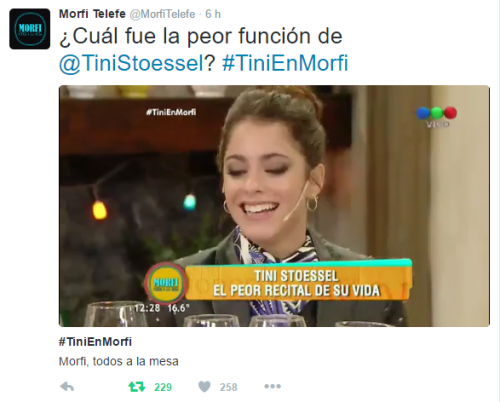Viewport: 500px width, 402px height.
Task: Click the 12:28 clock overlay in video
Action: point(147,308)
